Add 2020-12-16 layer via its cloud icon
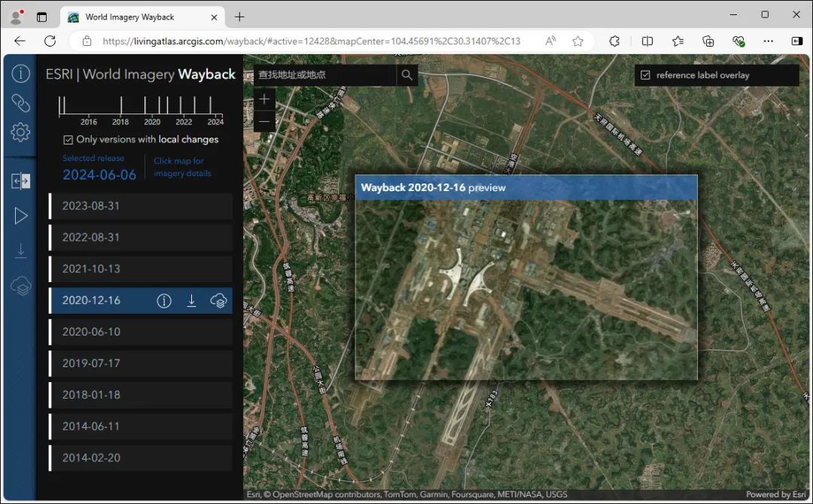Image resolution: width=813 pixels, height=504 pixels. pyautogui.click(x=219, y=300)
